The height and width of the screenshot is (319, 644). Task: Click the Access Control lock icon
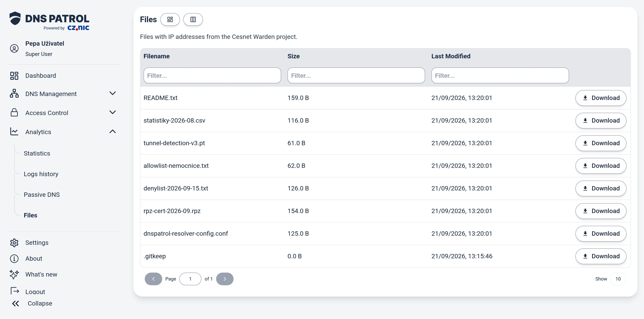click(x=14, y=113)
